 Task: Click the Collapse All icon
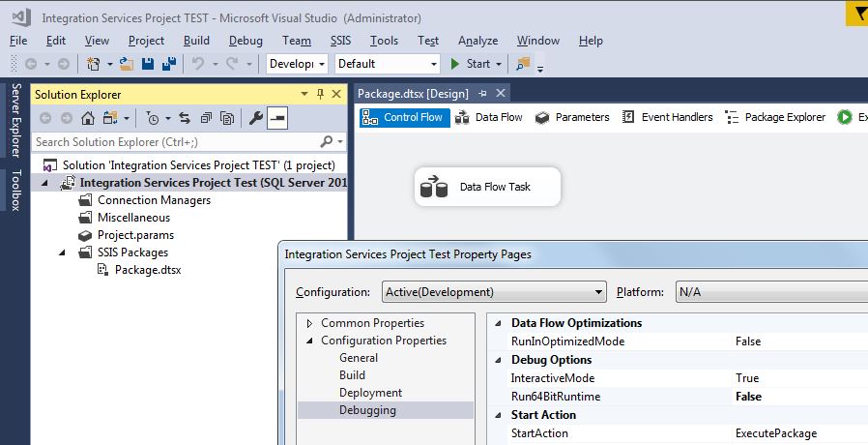tap(206, 118)
